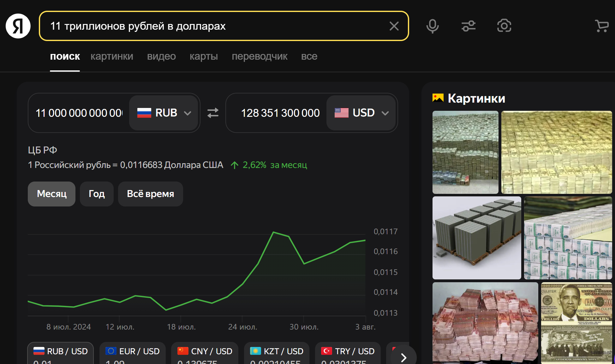
Task: Switch to the картинки tab
Action: [112, 57]
